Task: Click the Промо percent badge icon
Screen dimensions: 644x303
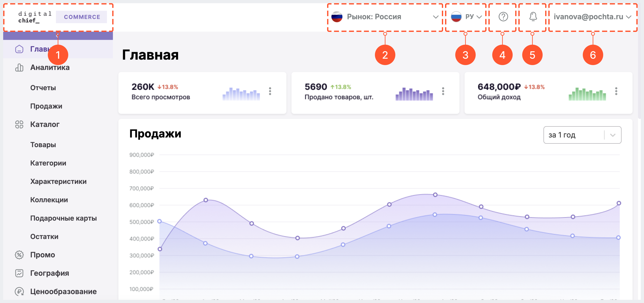Action: coord(19,255)
